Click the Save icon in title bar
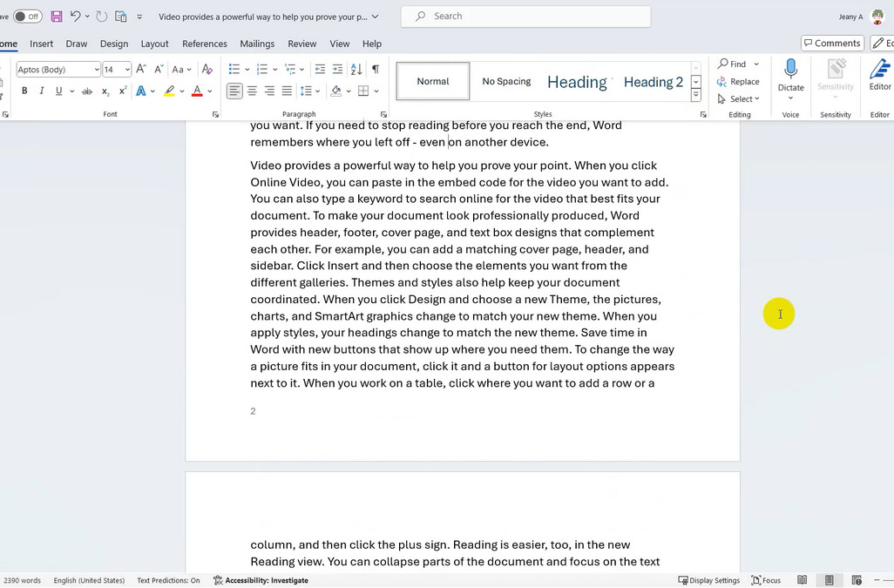Viewport: 894px width, 588px height. tap(57, 17)
